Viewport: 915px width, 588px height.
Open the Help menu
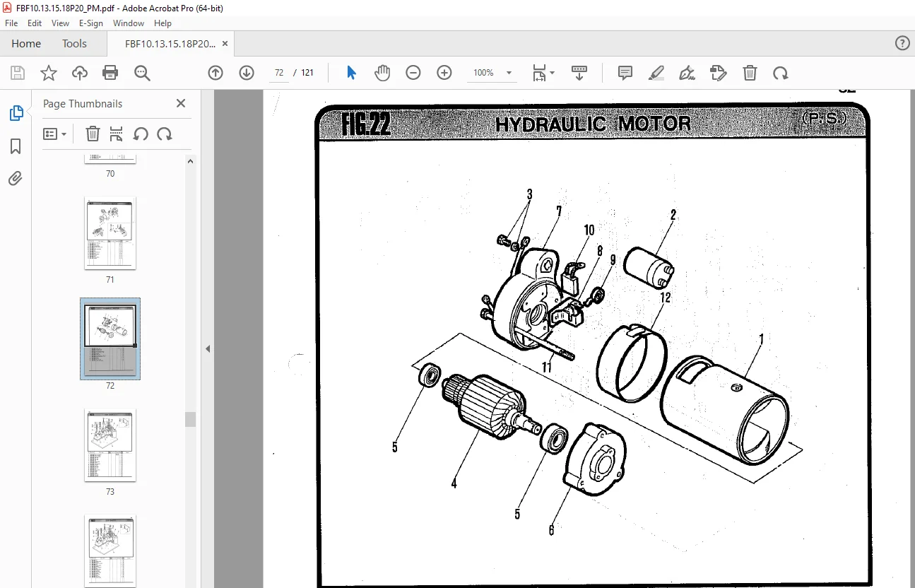[x=163, y=23]
